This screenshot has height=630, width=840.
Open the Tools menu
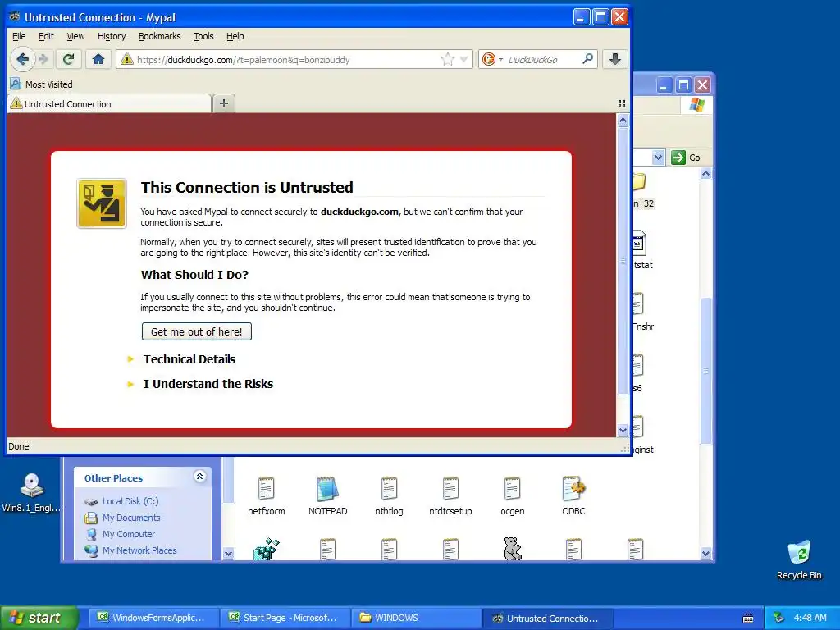[x=203, y=36]
